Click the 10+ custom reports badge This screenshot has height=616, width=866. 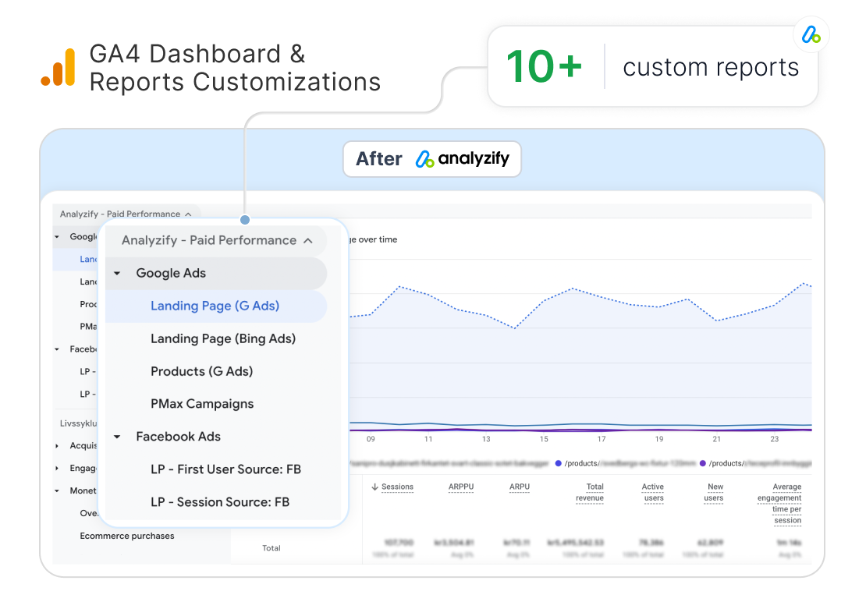653,67
